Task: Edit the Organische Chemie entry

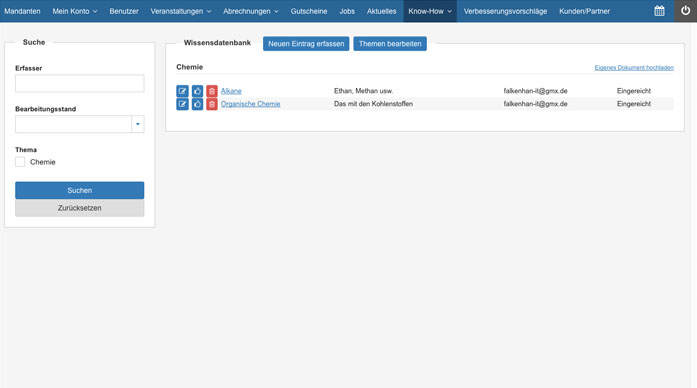Action: [x=182, y=104]
